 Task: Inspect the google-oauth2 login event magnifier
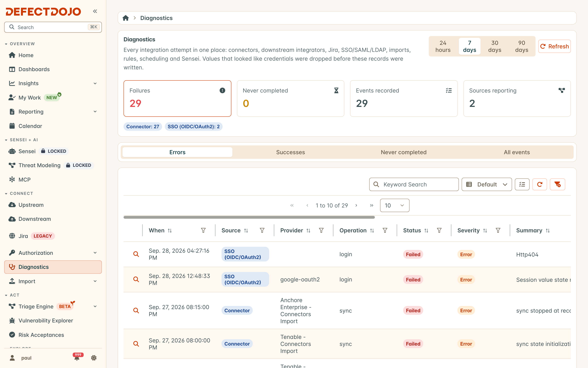click(136, 279)
